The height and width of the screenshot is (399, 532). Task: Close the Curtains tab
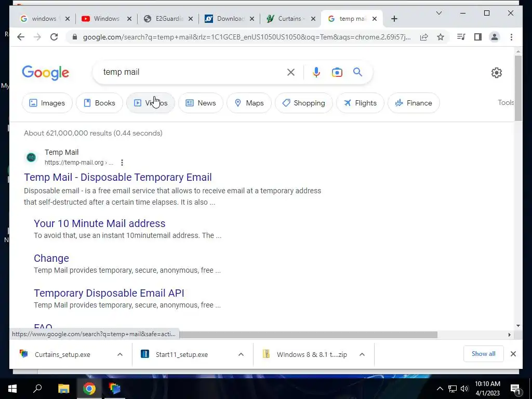(x=313, y=19)
